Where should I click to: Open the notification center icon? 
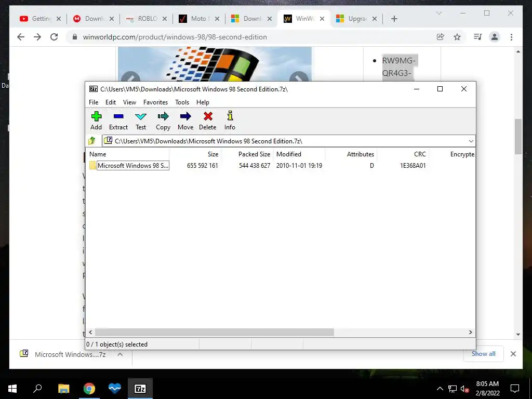[x=515, y=389]
